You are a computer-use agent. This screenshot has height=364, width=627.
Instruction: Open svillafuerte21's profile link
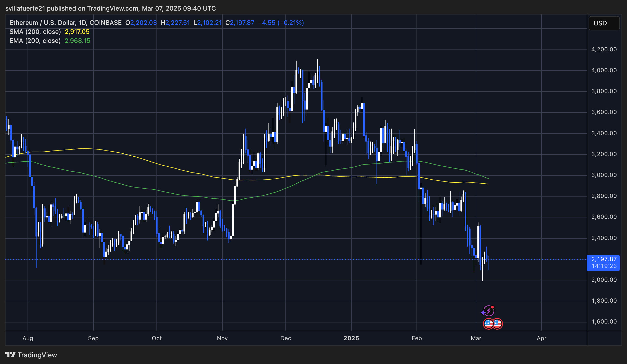tap(25, 8)
